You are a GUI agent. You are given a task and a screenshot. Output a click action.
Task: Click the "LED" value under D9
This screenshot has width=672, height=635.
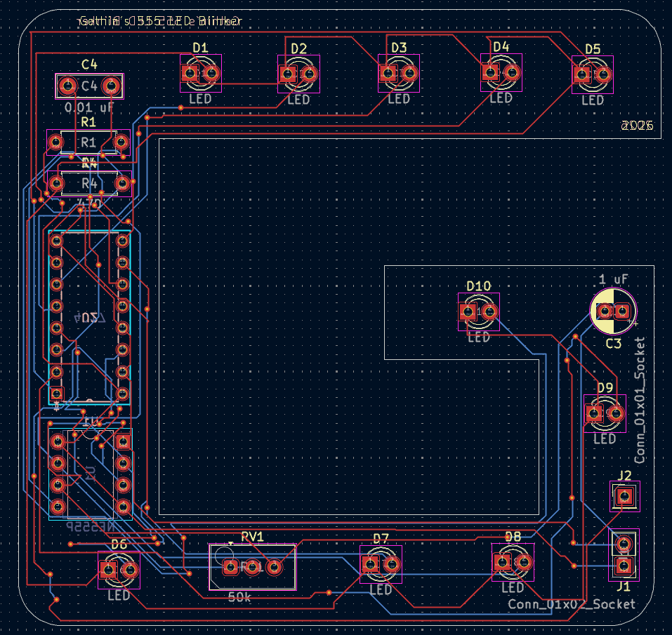[x=605, y=439]
